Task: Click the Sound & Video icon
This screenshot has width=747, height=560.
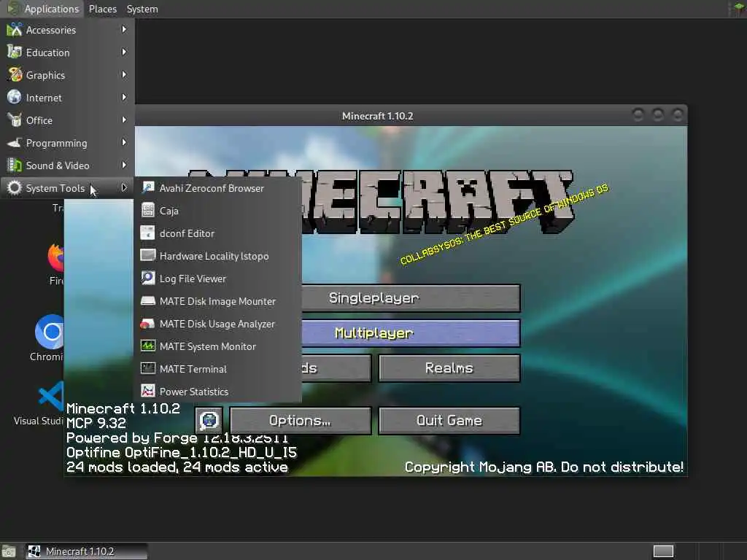Action: pos(15,166)
